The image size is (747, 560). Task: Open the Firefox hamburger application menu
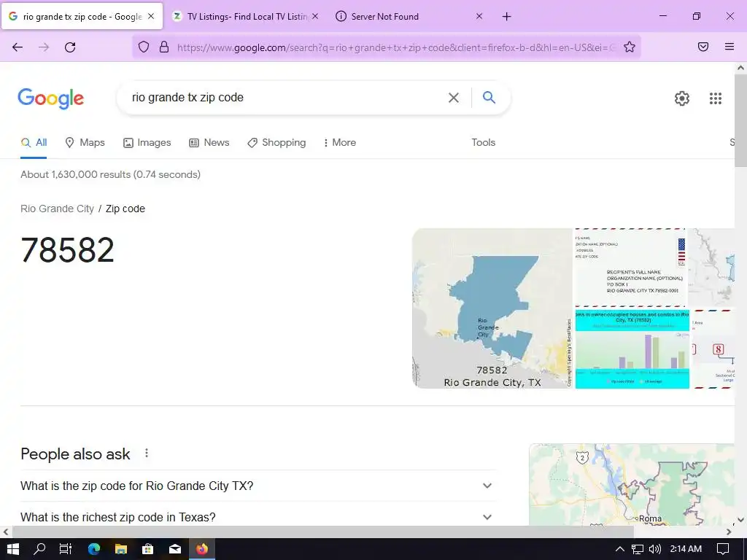pos(729,47)
